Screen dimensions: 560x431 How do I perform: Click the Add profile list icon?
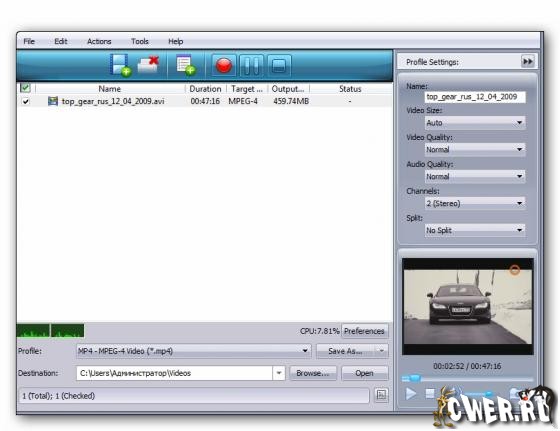[186, 65]
